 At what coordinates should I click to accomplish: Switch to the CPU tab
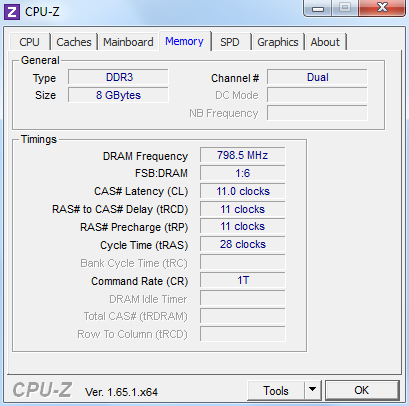[29, 42]
